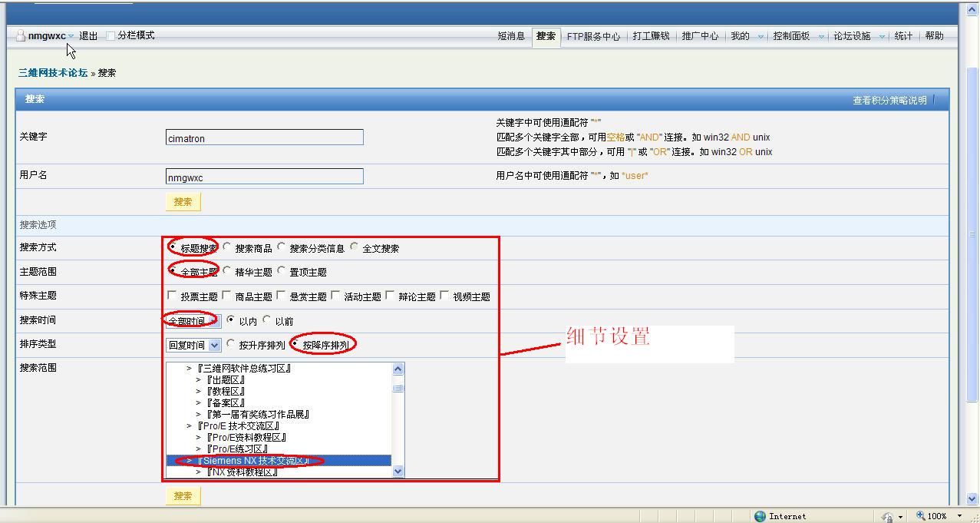Open 推广中心 menu item
Image resolution: width=980 pixels, height=523 pixels.
coord(700,36)
